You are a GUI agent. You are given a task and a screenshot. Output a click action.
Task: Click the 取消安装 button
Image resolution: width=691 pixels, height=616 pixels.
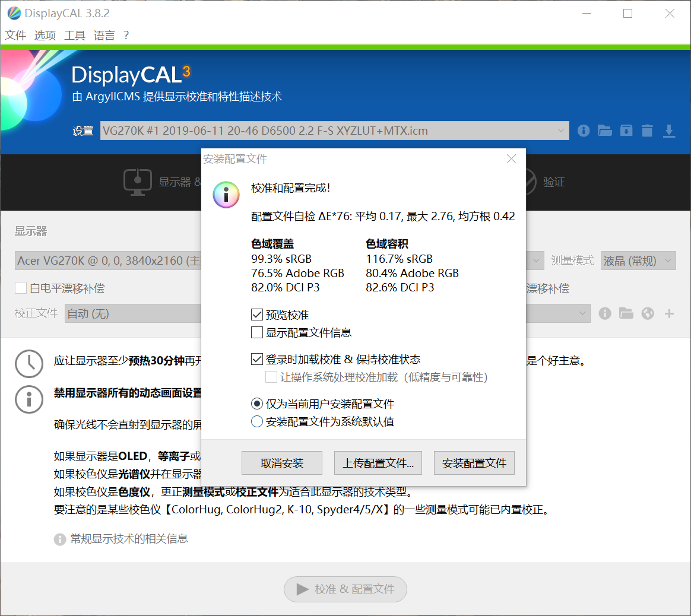coord(282,463)
